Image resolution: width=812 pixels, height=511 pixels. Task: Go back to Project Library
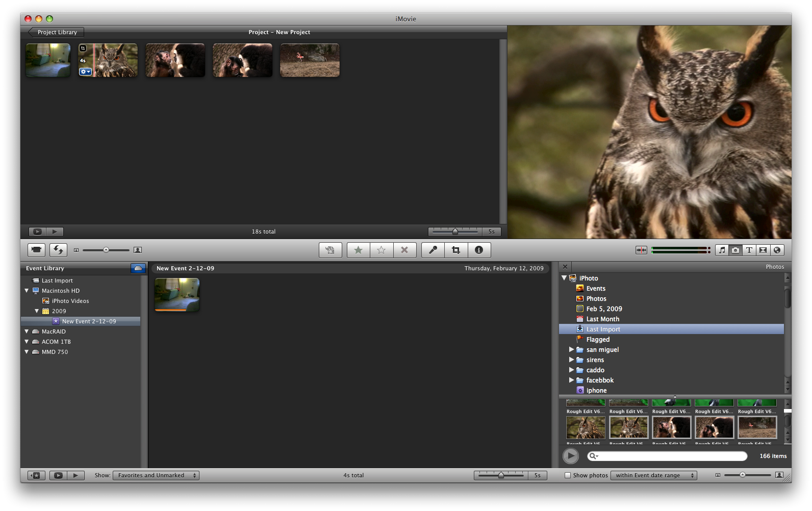56,32
